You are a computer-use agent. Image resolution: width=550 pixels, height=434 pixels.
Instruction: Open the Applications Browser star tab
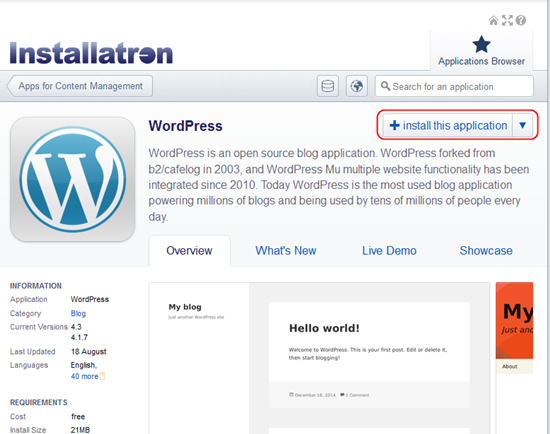pos(481,51)
